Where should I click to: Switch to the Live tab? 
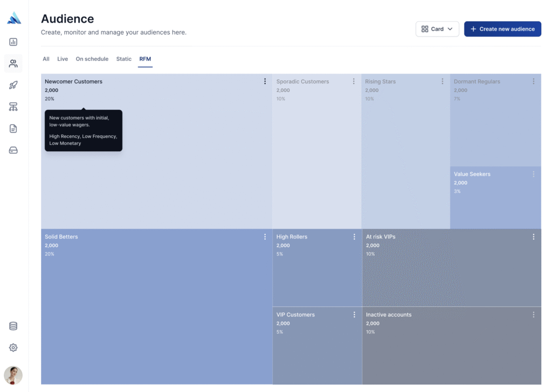coord(63,59)
